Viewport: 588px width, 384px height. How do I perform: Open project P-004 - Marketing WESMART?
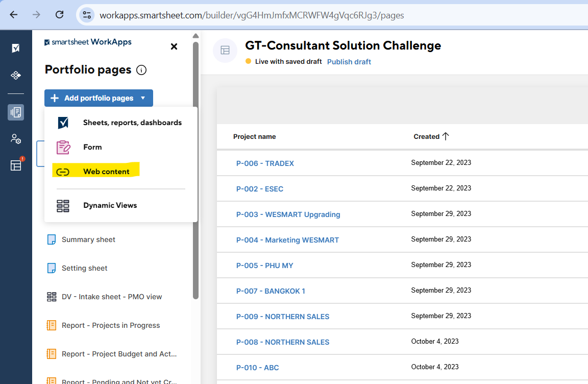point(287,240)
